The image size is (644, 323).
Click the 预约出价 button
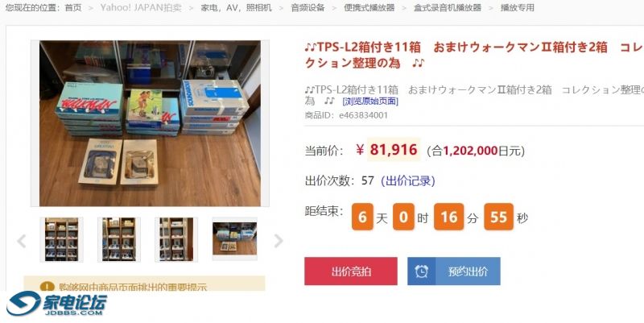click(454, 271)
